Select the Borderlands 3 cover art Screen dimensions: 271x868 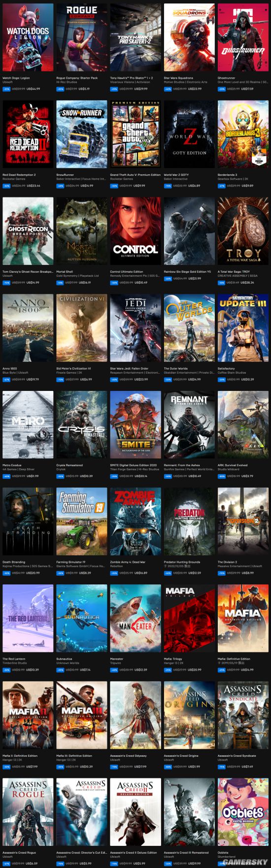[243, 134]
